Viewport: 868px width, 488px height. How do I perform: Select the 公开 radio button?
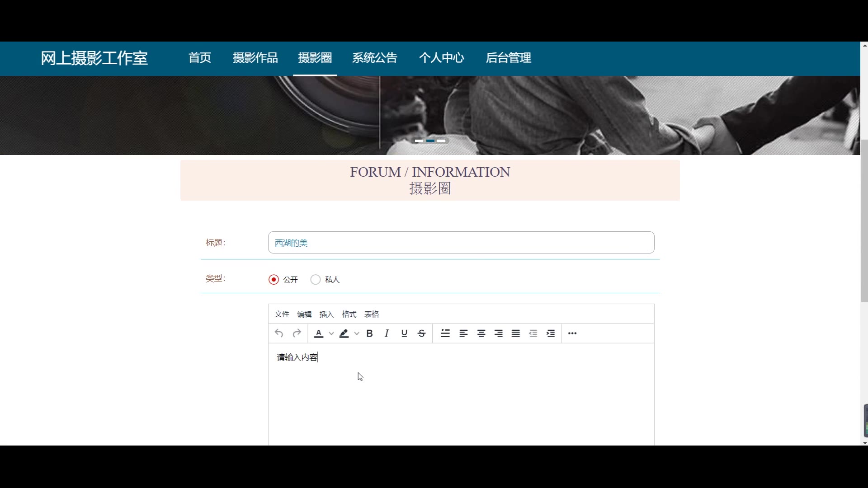[x=274, y=280]
